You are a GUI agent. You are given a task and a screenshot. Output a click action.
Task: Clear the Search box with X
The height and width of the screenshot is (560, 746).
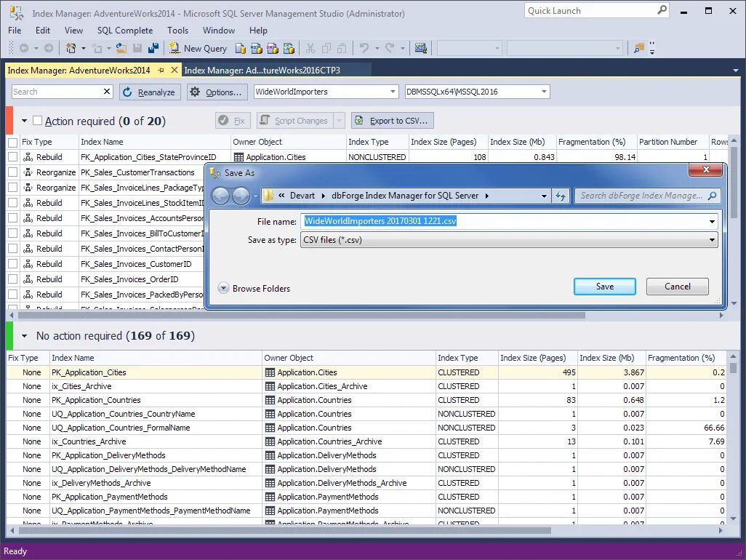(107, 92)
